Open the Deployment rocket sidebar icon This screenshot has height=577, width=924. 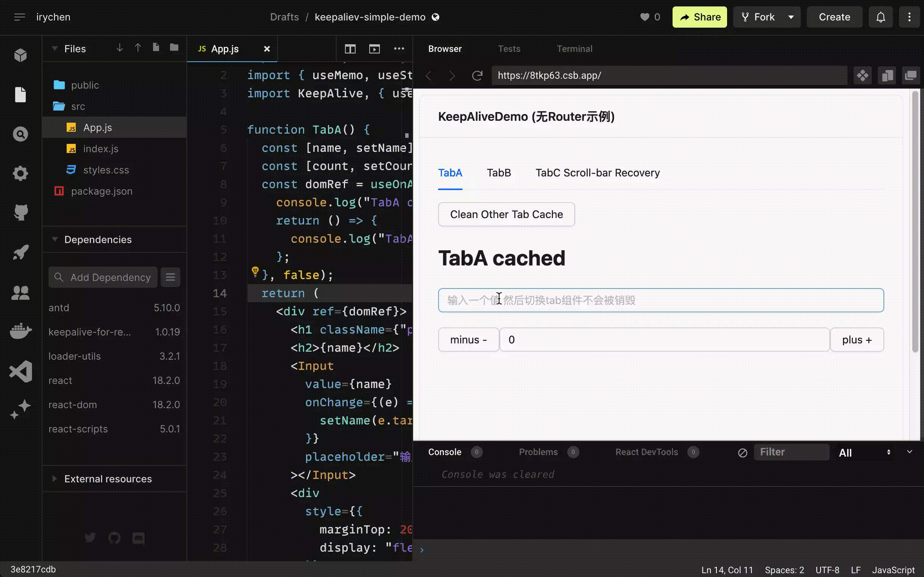[20, 252]
